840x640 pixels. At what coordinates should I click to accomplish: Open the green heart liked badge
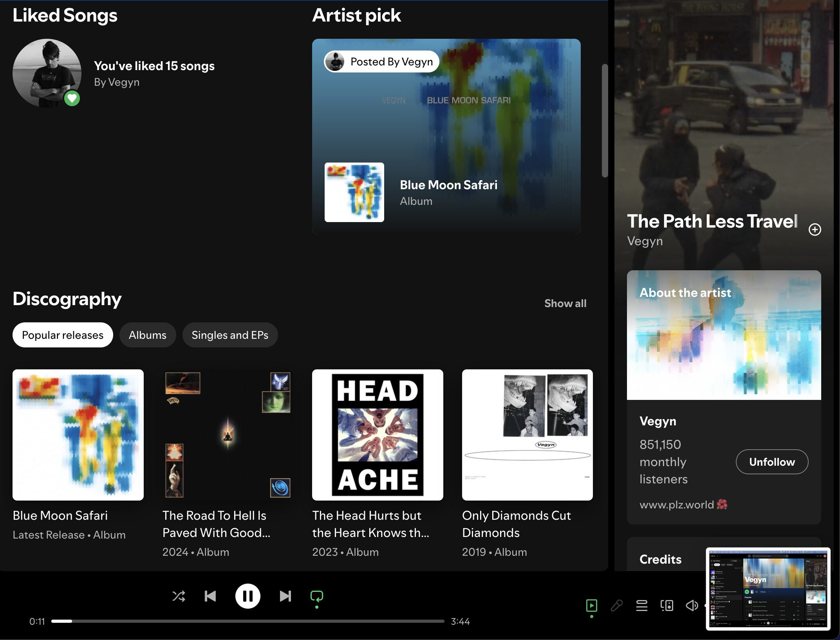72,98
